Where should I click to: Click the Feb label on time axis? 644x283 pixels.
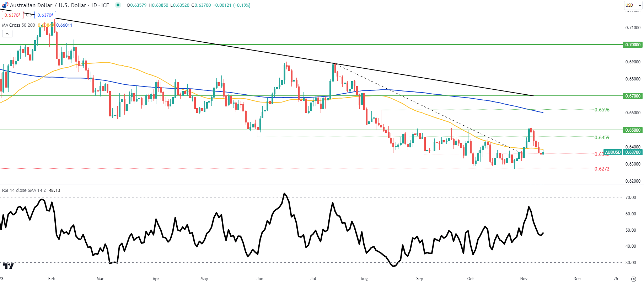(x=52, y=279)
